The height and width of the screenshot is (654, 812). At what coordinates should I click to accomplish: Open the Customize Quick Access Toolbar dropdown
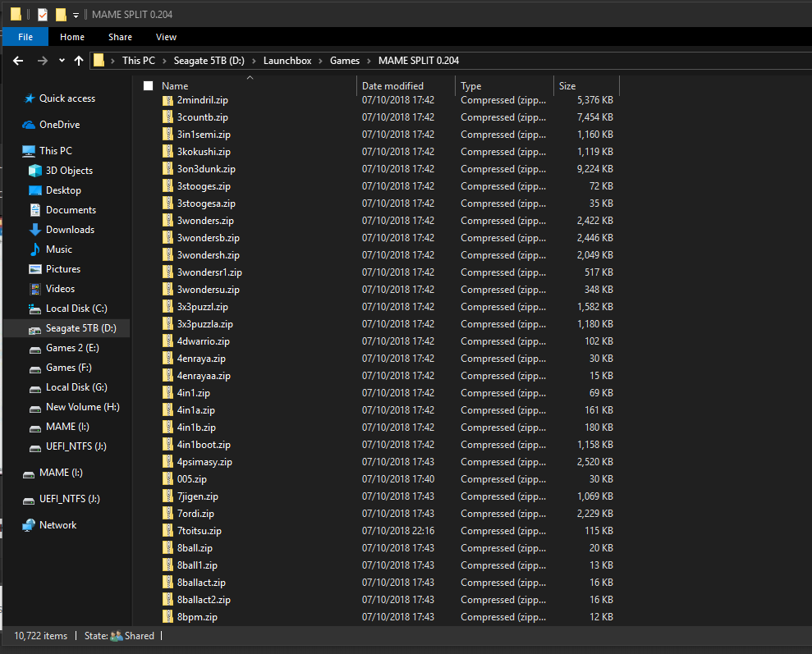point(76,15)
